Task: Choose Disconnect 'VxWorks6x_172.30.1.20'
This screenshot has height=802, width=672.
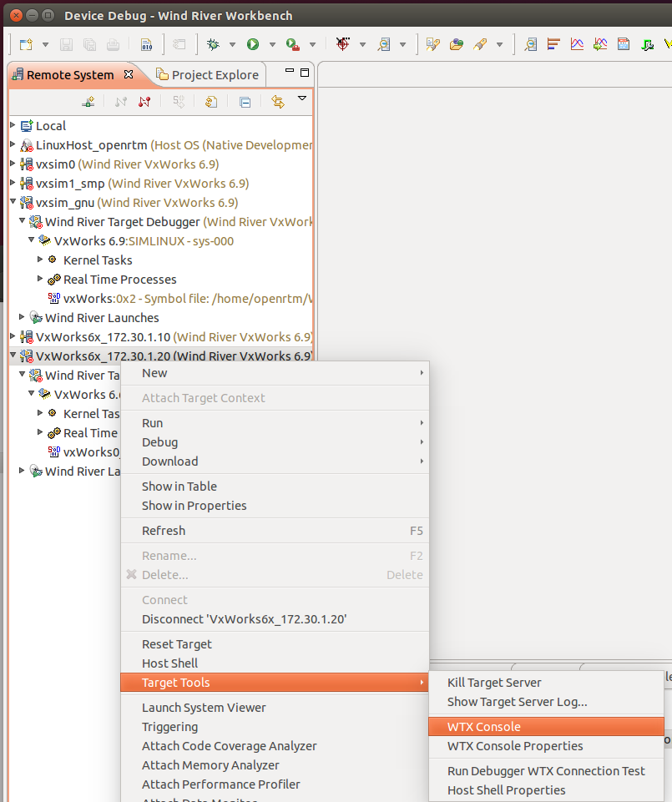Action: tap(275, 619)
